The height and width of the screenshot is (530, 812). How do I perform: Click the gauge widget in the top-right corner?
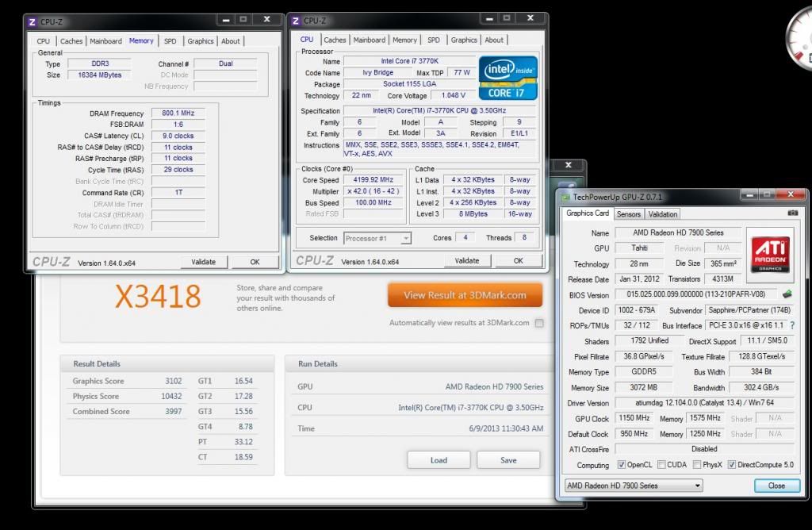[799, 36]
